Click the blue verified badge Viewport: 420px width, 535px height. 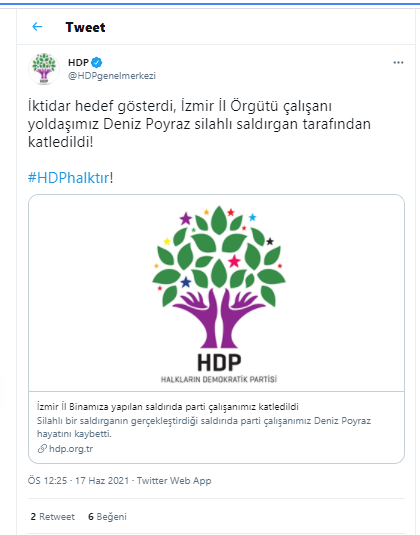tap(97, 62)
